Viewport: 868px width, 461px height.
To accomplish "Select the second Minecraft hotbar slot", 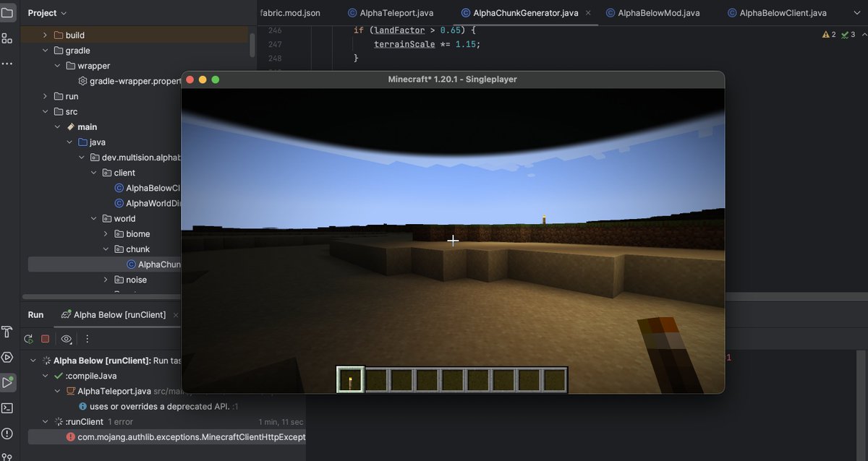I will click(x=376, y=380).
